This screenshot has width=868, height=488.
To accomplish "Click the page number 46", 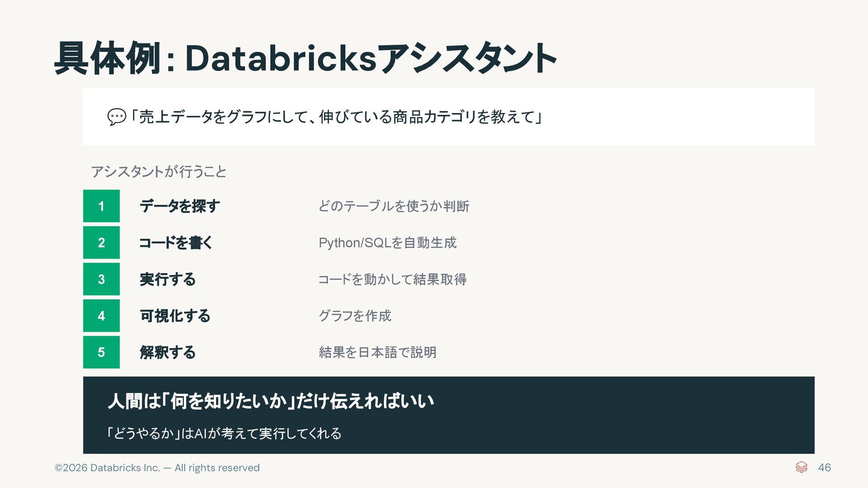I will 824,468.
